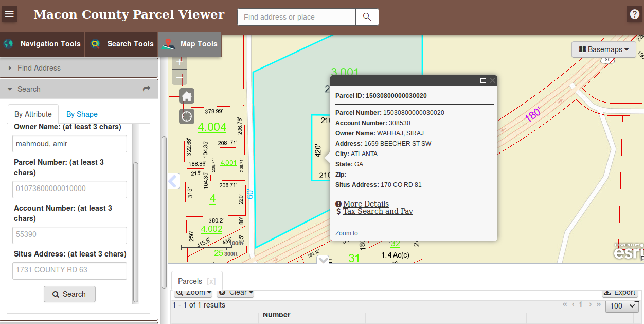The image size is (644, 324).
Task: Click the search form vertical scrollbar
Action: pyautogui.click(x=136, y=232)
